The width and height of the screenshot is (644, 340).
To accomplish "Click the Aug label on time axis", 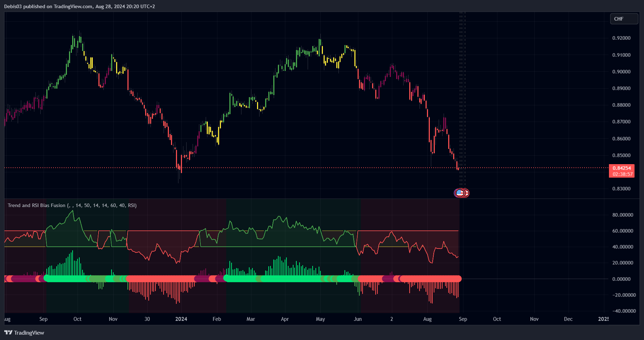I will (x=427, y=319).
